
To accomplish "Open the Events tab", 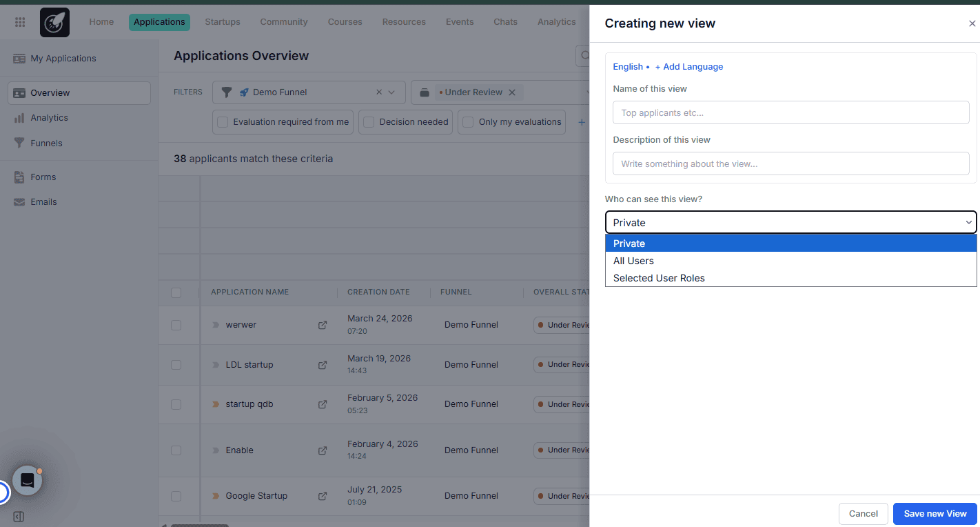I will coord(460,22).
